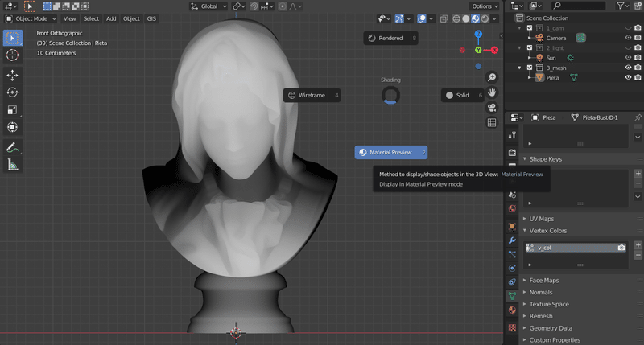Image resolution: width=644 pixels, height=345 pixels.
Task: Open the Physics properties tab
Action: (x=512, y=269)
